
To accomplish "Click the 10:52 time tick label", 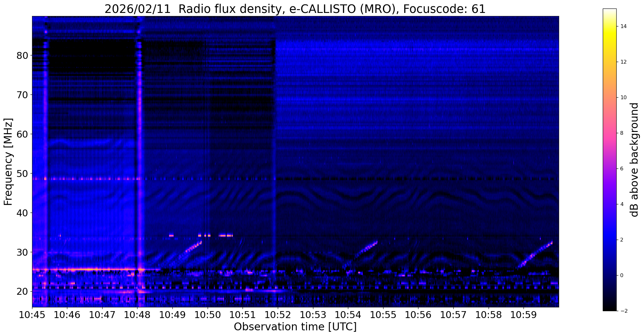I will pyautogui.click(x=278, y=315).
